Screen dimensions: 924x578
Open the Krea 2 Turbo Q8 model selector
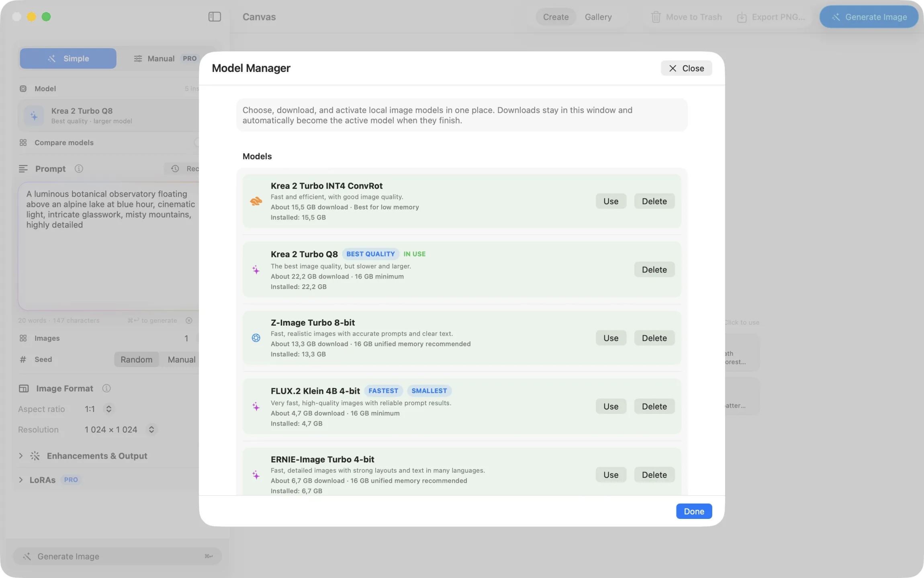pos(108,116)
